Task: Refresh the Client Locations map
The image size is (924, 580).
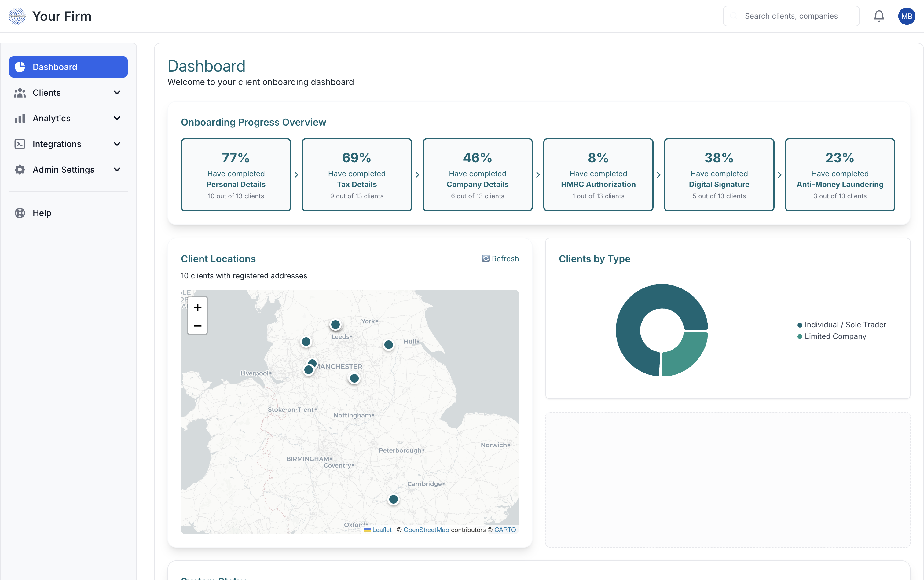Action: [x=500, y=259]
